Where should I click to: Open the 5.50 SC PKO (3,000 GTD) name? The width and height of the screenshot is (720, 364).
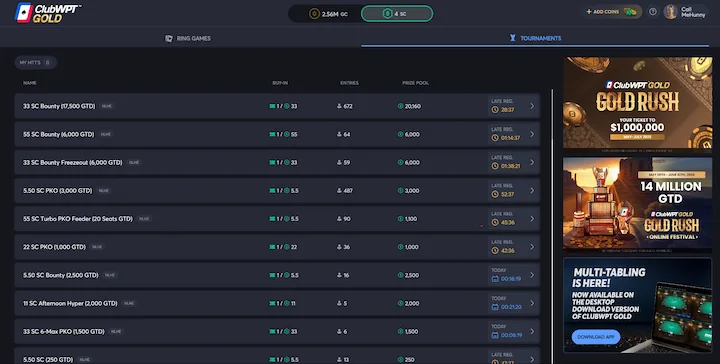(x=57, y=190)
